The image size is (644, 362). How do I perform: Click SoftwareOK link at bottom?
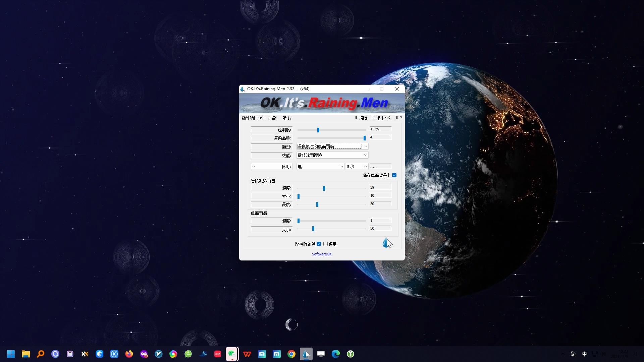pyautogui.click(x=322, y=254)
